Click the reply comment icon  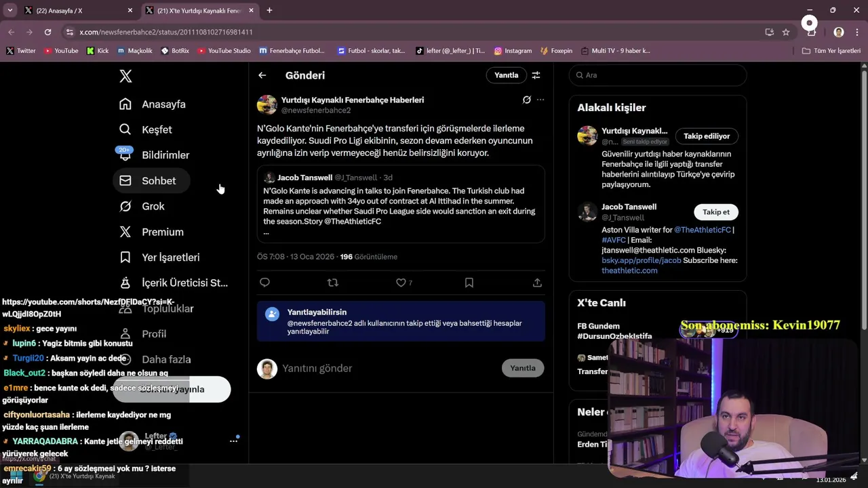tap(264, 283)
